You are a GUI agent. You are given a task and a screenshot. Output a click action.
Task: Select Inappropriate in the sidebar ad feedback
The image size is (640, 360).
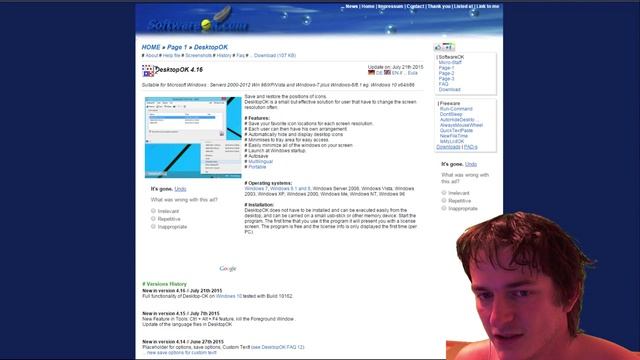pos(444,208)
